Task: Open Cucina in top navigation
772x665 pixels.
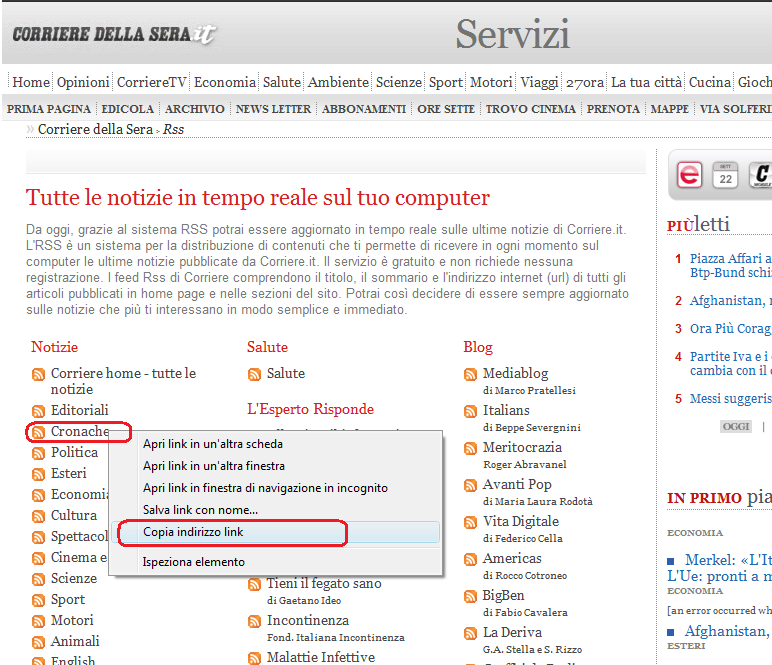Action: click(709, 82)
